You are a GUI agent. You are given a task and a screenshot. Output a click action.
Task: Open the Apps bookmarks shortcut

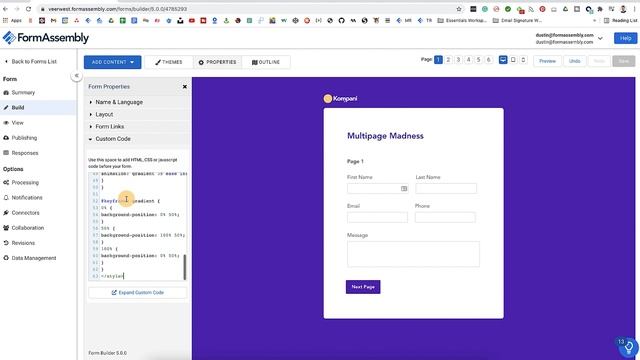tap(12, 20)
